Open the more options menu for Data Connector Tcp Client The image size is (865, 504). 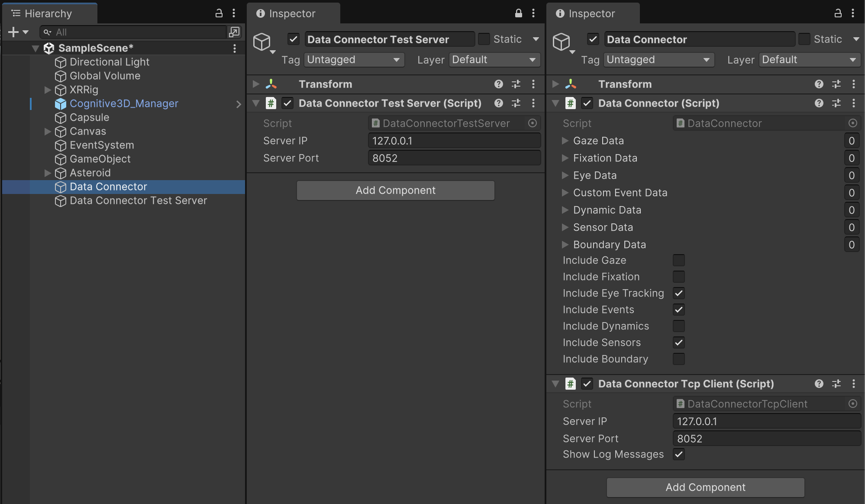click(853, 384)
